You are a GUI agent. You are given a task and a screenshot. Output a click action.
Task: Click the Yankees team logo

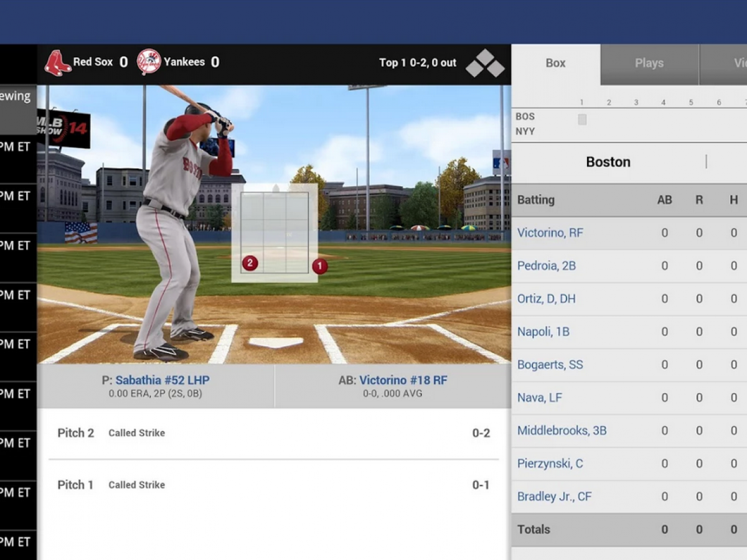tap(149, 62)
